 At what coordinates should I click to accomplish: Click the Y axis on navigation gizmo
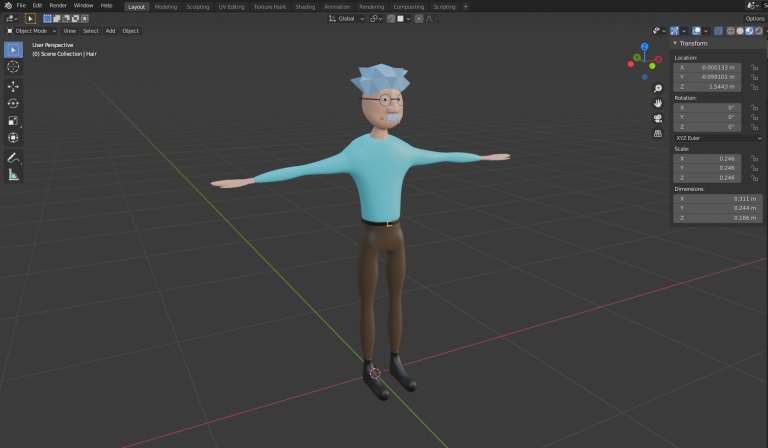pos(637,58)
